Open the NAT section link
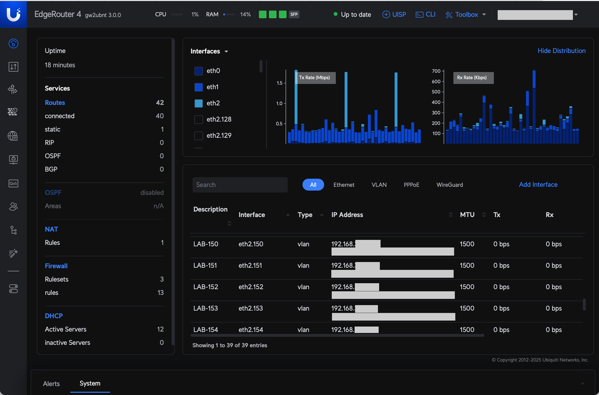Viewport: 599px width, 395px height. [x=51, y=229]
